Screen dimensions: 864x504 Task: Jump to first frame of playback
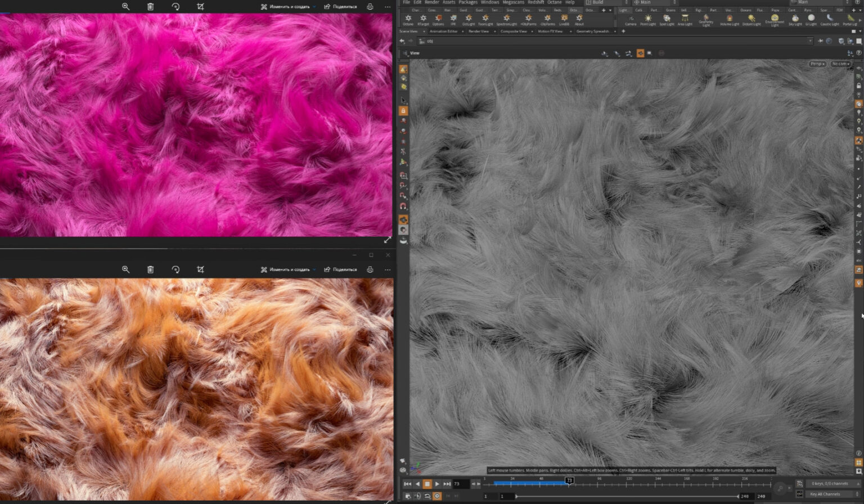tap(407, 484)
